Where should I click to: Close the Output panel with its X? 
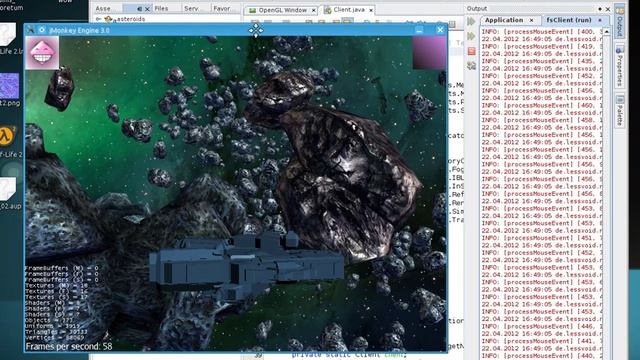tap(608, 9)
